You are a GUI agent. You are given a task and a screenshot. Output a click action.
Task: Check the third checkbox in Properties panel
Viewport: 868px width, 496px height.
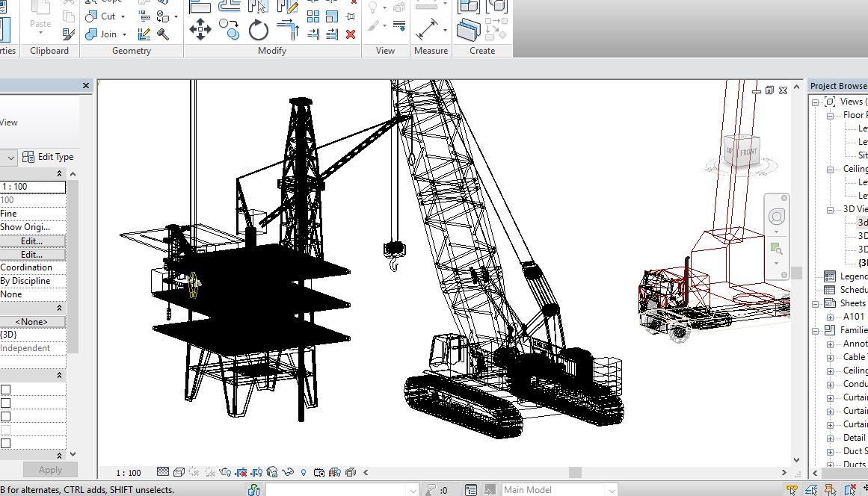(6, 417)
